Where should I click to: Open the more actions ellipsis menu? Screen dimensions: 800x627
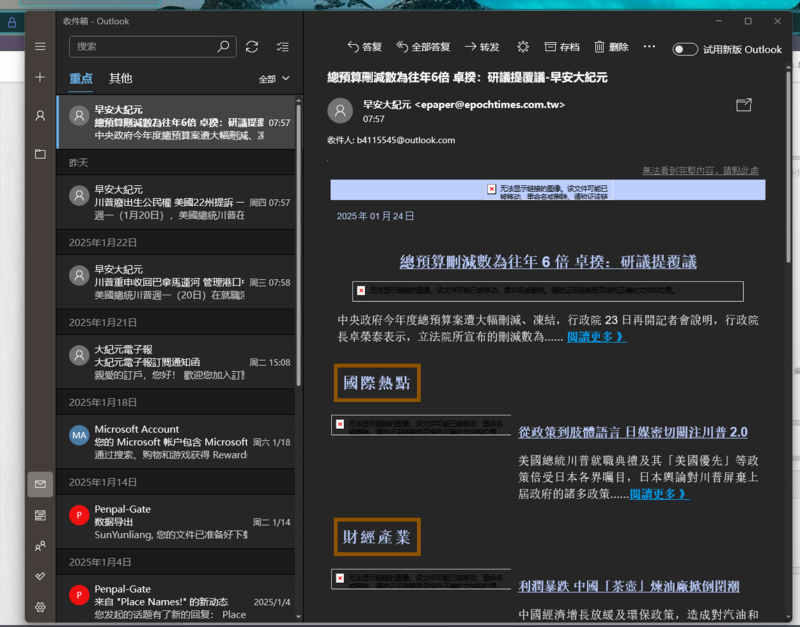pyautogui.click(x=649, y=46)
